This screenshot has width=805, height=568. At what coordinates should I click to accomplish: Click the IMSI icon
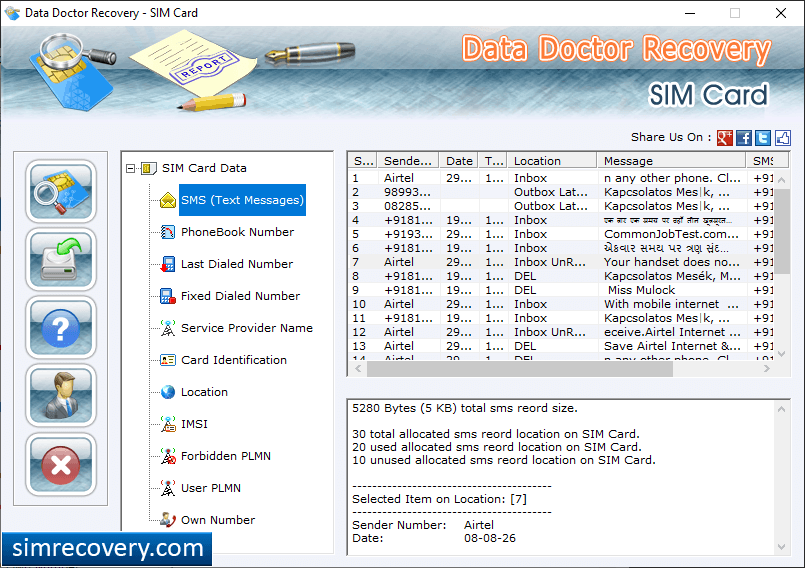tap(168, 424)
